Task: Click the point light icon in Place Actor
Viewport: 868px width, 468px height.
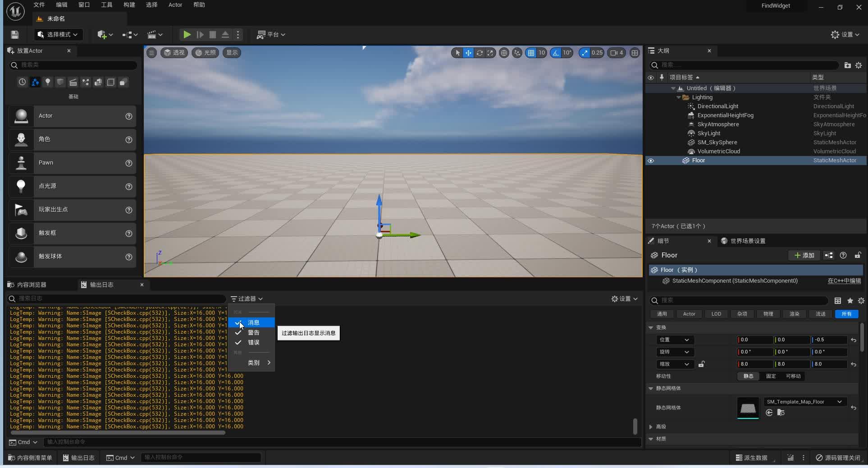Action: [x=21, y=186]
